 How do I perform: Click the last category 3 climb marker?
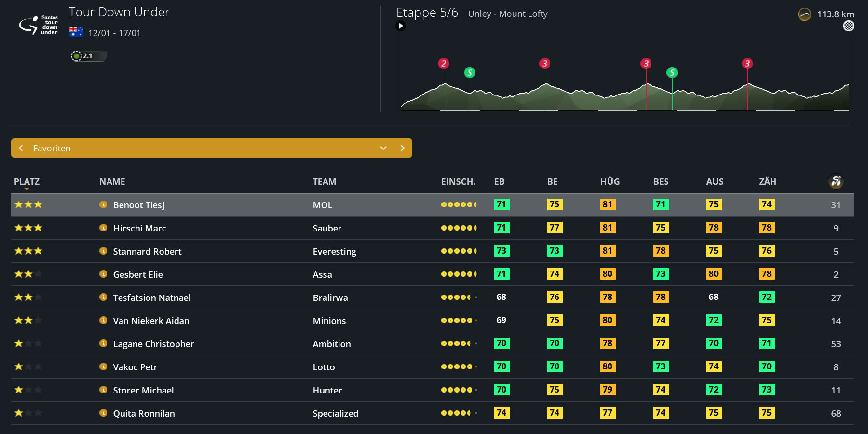pos(747,64)
